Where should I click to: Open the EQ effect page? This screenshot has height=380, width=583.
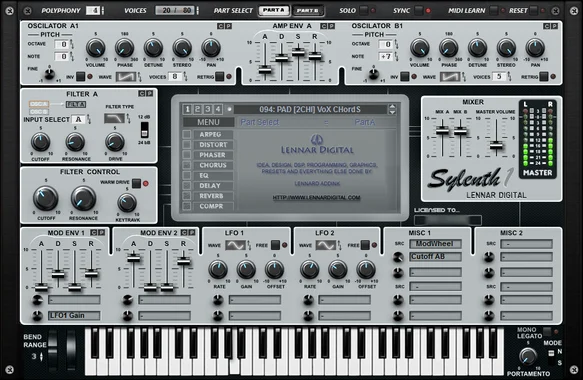click(213, 175)
